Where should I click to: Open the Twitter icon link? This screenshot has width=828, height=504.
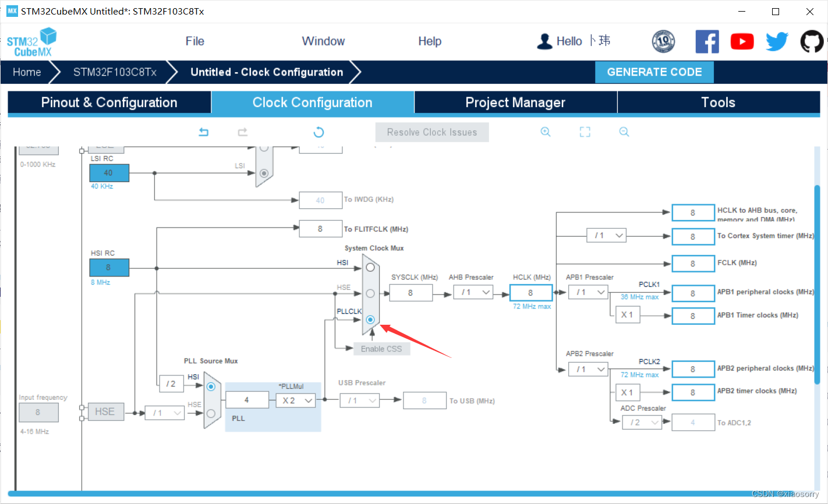tap(777, 42)
